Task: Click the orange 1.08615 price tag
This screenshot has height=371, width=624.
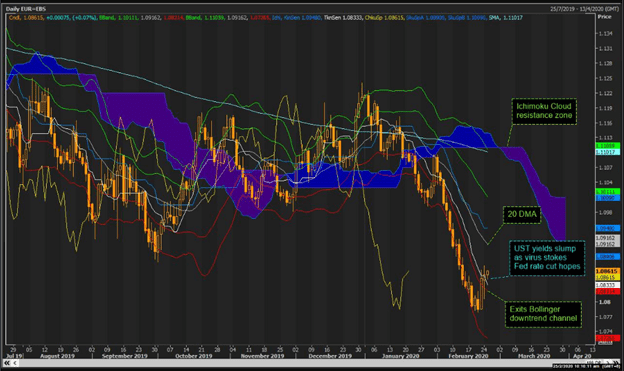Action: 607,271
